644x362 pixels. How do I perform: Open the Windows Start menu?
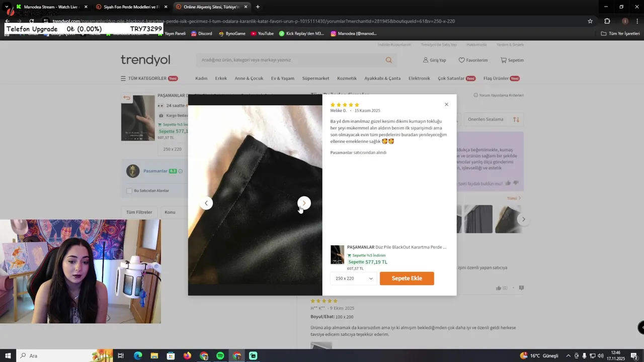pos(8,356)
